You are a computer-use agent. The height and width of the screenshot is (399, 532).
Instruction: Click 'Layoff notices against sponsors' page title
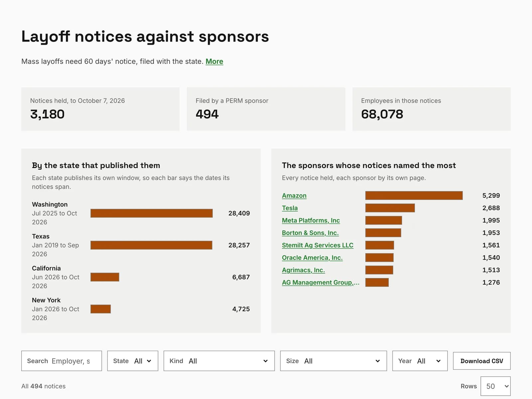pyautogui.click(x=145, y=36)
